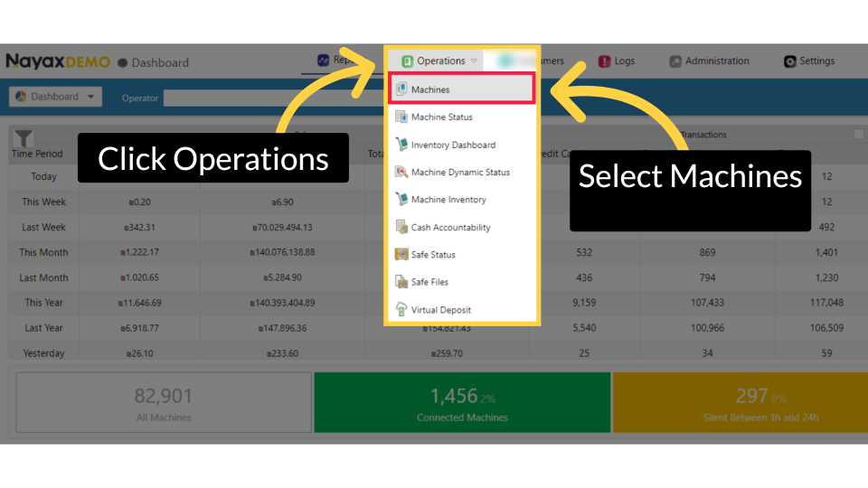Click the Time Period column header
This screenshot has width=868, height=488.
[x=38, y=154]
